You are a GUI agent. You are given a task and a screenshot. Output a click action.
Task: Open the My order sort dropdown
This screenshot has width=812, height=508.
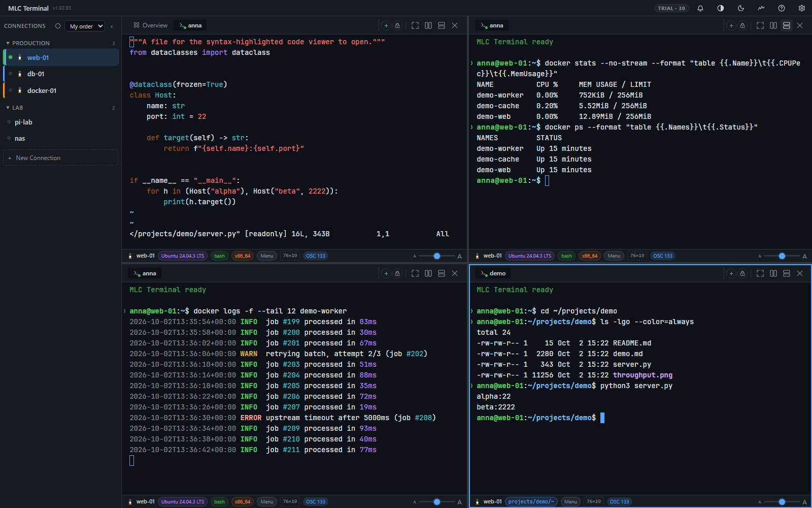point(85,26)
